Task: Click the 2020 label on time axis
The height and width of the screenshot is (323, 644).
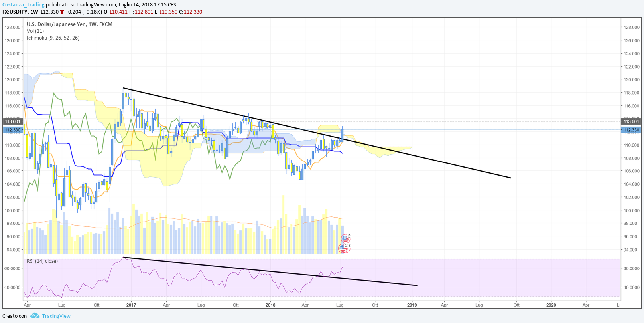Action: [551, 305]
